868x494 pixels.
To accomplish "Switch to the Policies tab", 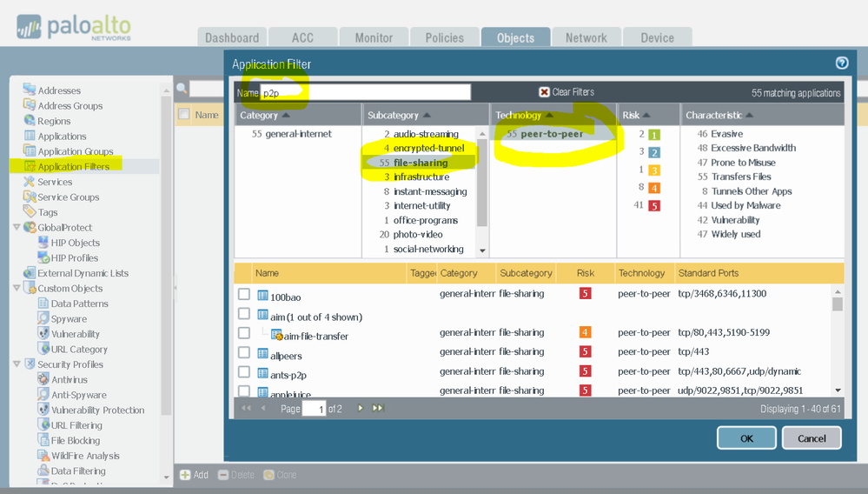I will click(x=444, y=37).
